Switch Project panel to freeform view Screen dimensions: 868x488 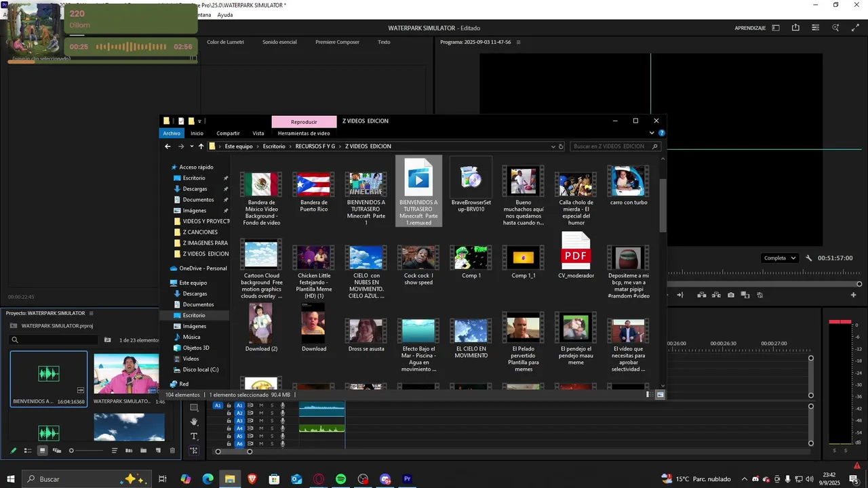coord(57,451)
